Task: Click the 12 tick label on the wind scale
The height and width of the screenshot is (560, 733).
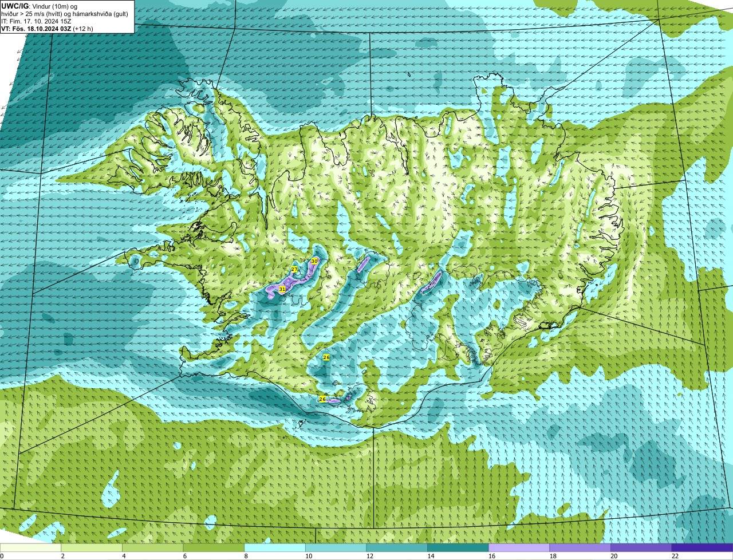Action: pos(370,555)
